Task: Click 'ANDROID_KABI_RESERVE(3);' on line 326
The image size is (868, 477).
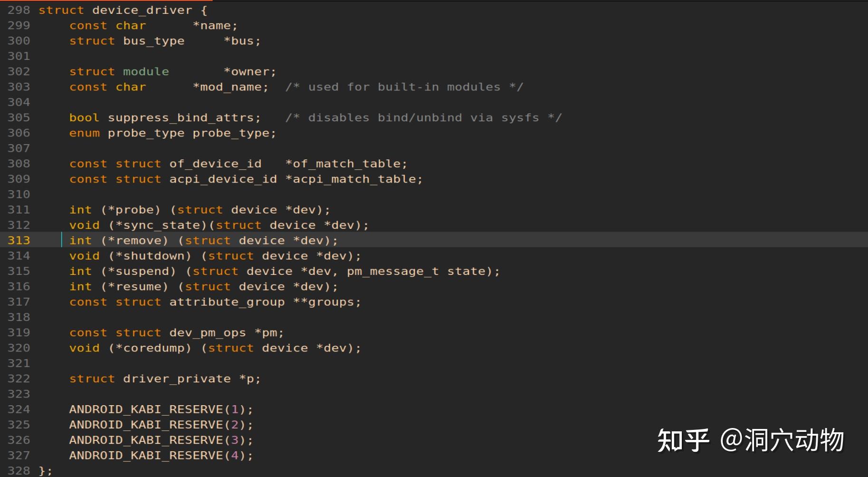Action: pyautogui.click(x=161, y=440)
